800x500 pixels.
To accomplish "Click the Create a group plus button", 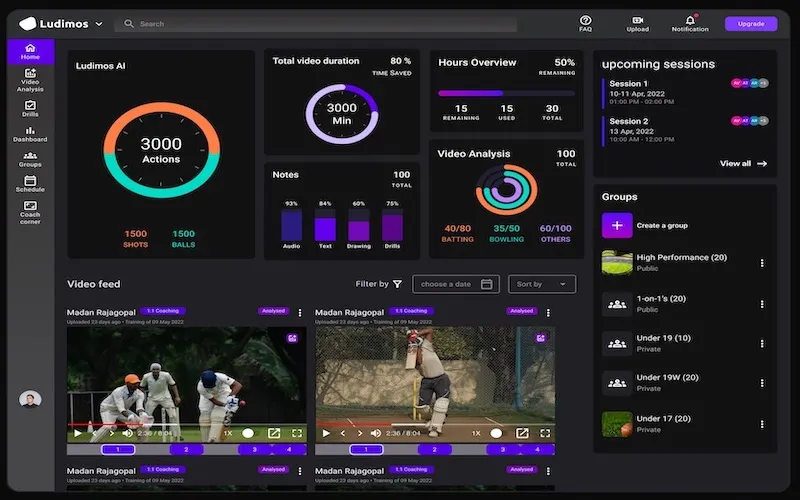I will tap(617, 226).
